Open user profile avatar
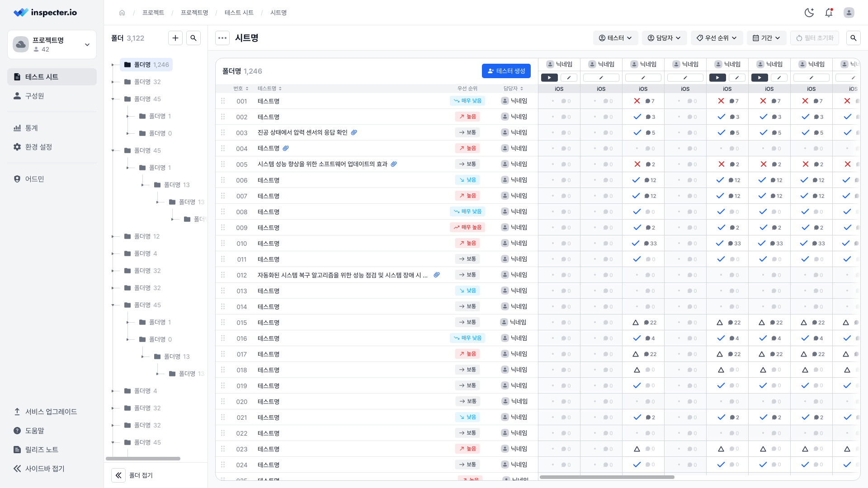This screenshot has width=868, height=488. (x=849, y=13)
